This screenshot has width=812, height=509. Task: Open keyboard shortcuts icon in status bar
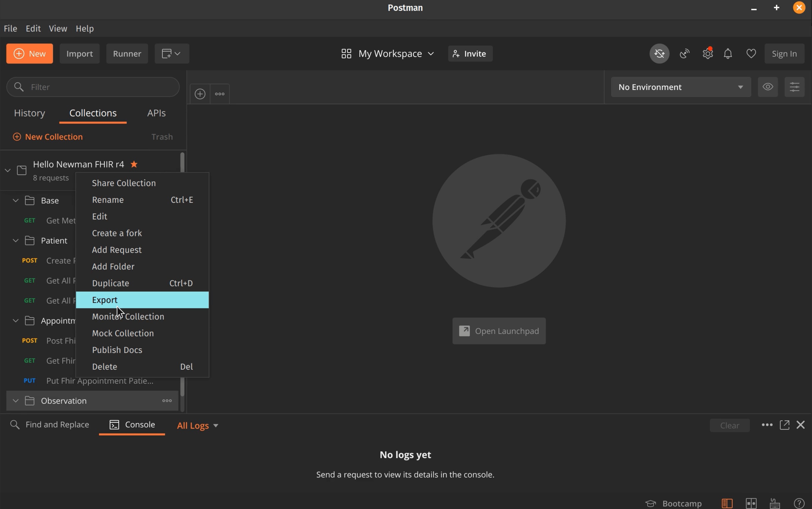pyautogui.click(x=775, y=503)
